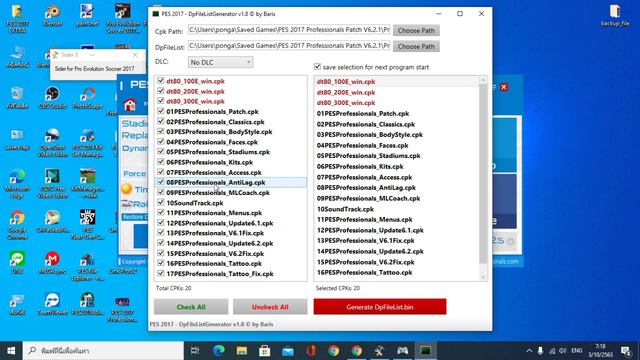Click Choose Path for DpFileList

pos(416,46)
